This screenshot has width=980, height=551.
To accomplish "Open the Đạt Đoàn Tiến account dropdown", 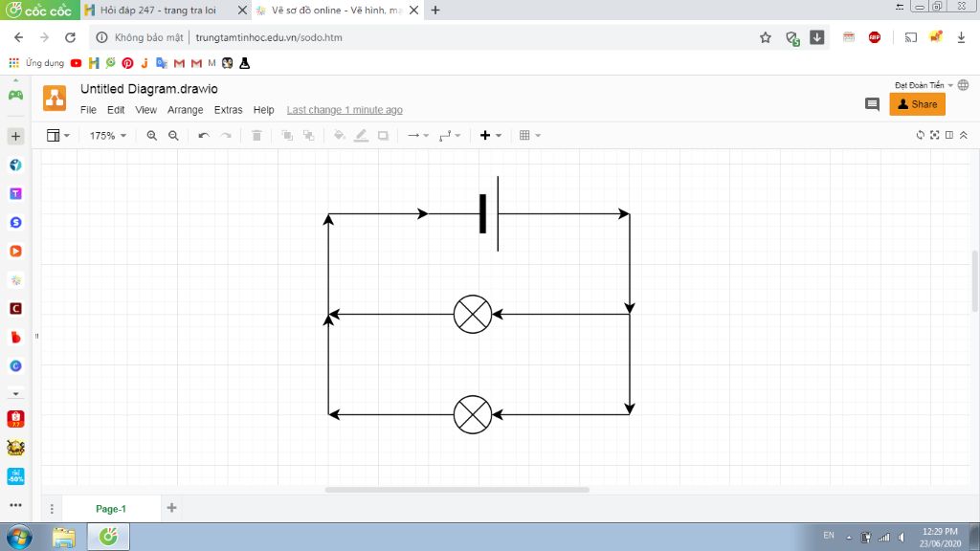I will coord(924,85).
